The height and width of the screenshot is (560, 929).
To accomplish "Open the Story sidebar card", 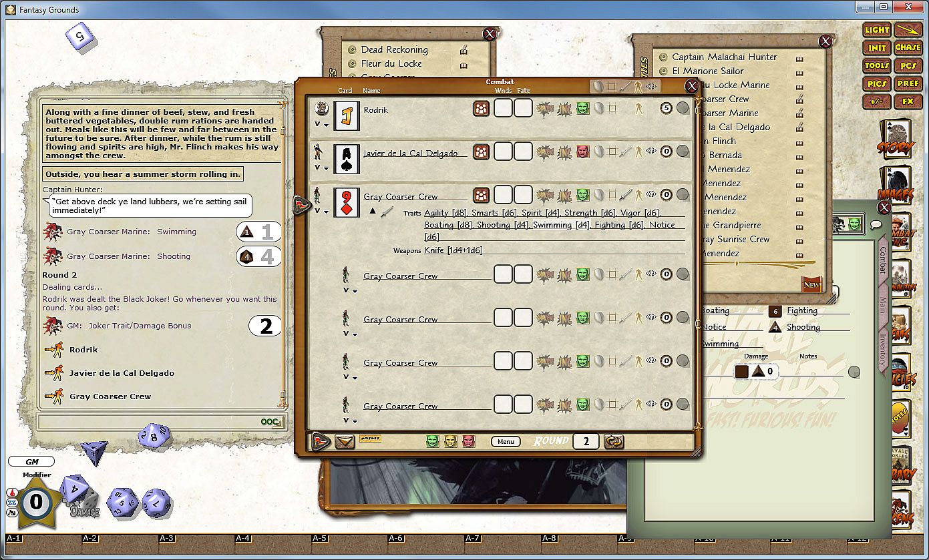I will coord(895,139).
